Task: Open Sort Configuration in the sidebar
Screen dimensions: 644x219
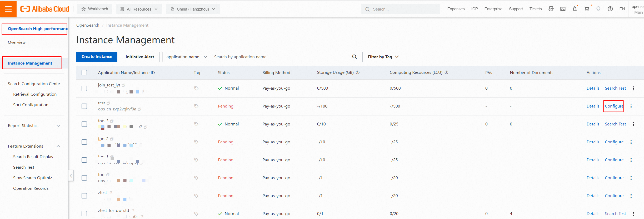Action: tap(31, 105)
